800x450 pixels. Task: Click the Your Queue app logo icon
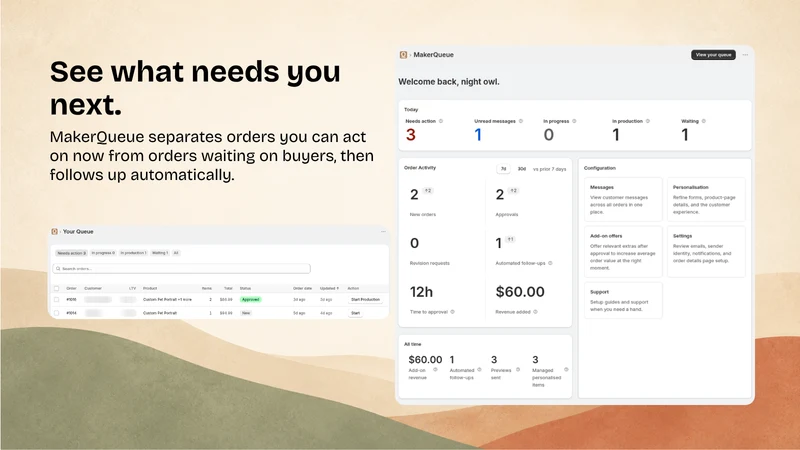(x=54, y=232)
